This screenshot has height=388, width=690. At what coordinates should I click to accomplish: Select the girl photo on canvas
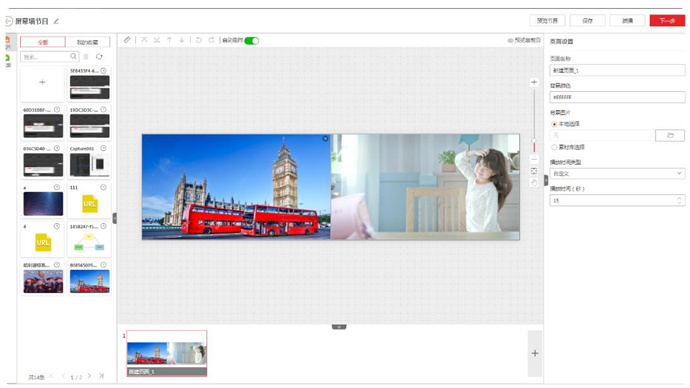[425, 187]
